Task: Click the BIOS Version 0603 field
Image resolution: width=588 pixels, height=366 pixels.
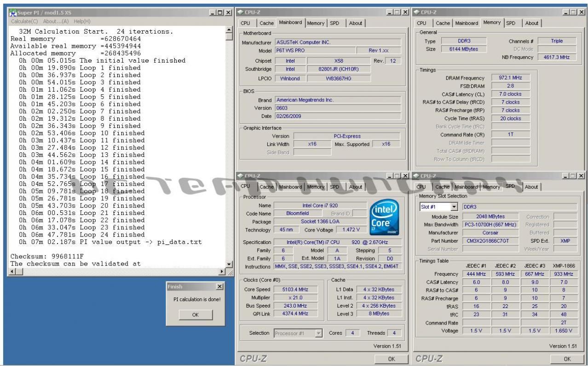Action: tap(338, 108)
